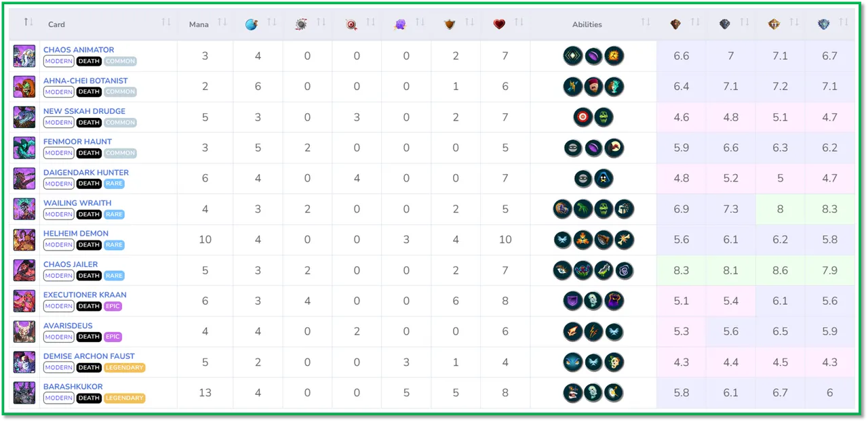This screenshot has width=868, height=422.
Task: Click second ability icon in Daigendark Hunter row
Action: [604, 178]
